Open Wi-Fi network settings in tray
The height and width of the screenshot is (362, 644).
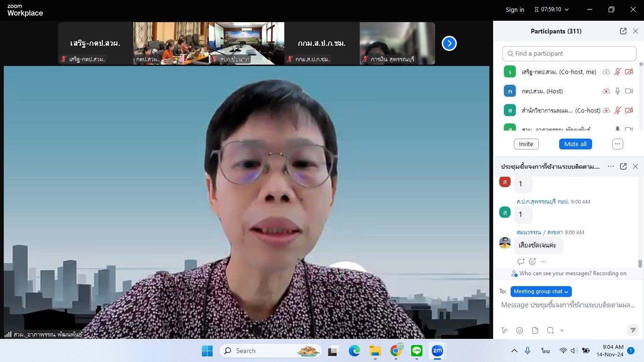pos(563,351)
